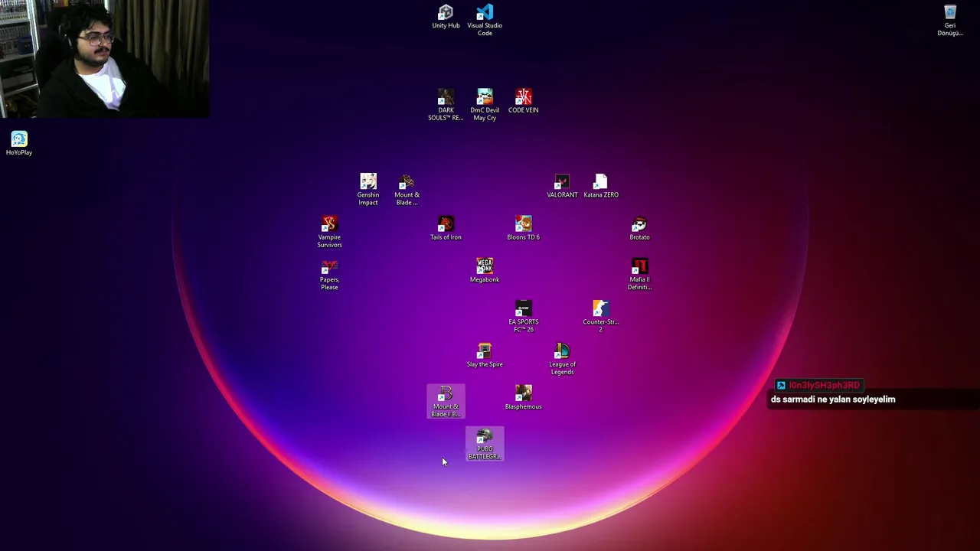Image resolution: width=980 pixels, height=551 pixels.
Task: Click the highlighted Mount & Blade II Bannerlord icon
Action: (446, 402)
